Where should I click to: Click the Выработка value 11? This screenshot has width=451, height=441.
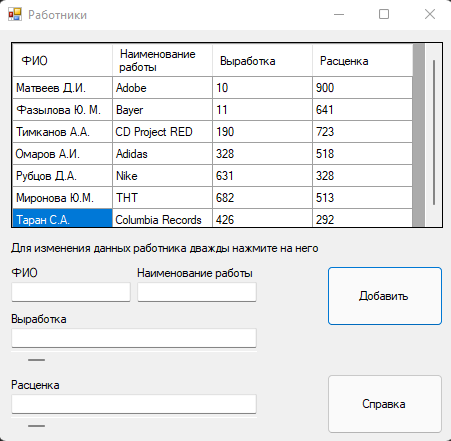click(262, 110)
